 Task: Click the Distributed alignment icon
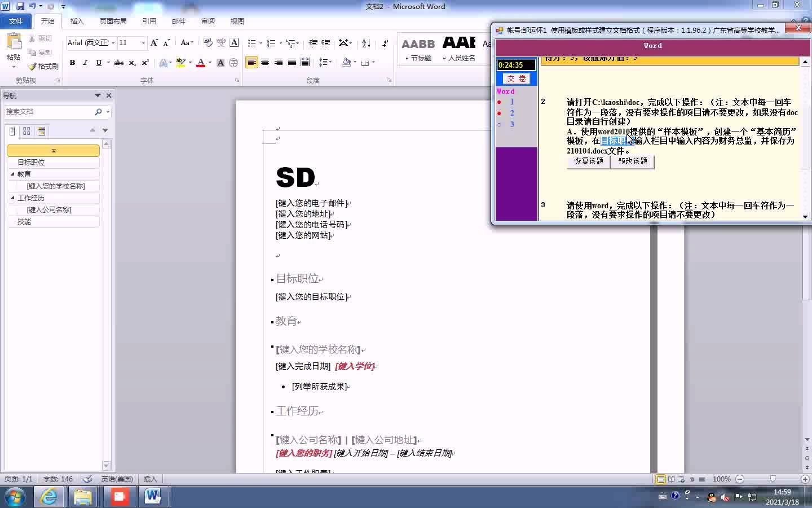coord(305,62)
